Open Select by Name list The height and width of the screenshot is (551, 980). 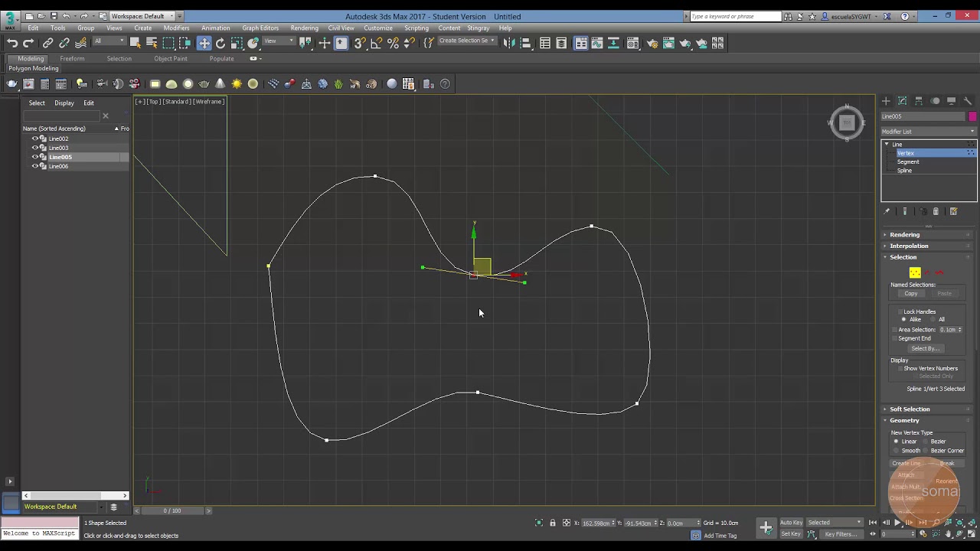click(x=152, y=44)
